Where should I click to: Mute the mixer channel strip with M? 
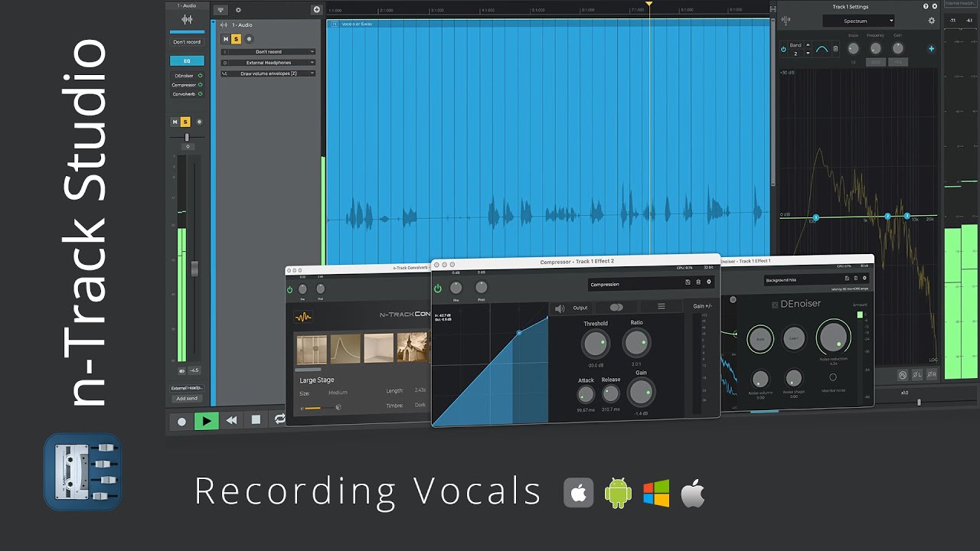[x=175, y=122]
